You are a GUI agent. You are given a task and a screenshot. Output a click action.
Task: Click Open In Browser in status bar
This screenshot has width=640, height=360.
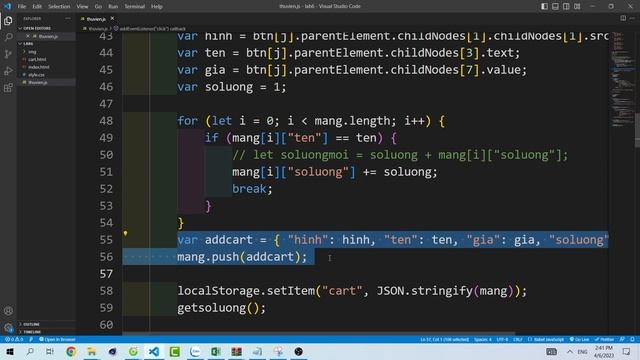tap(58, 340)
